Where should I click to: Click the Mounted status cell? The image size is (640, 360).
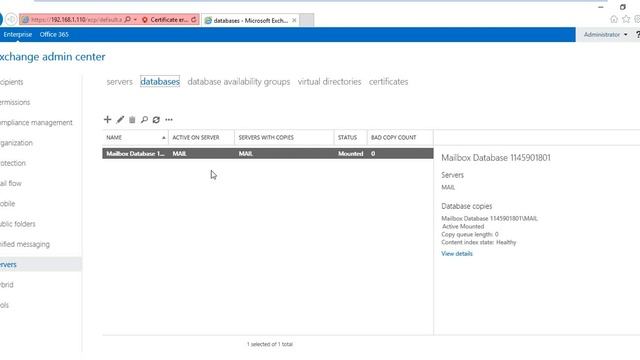coord(351,153)
